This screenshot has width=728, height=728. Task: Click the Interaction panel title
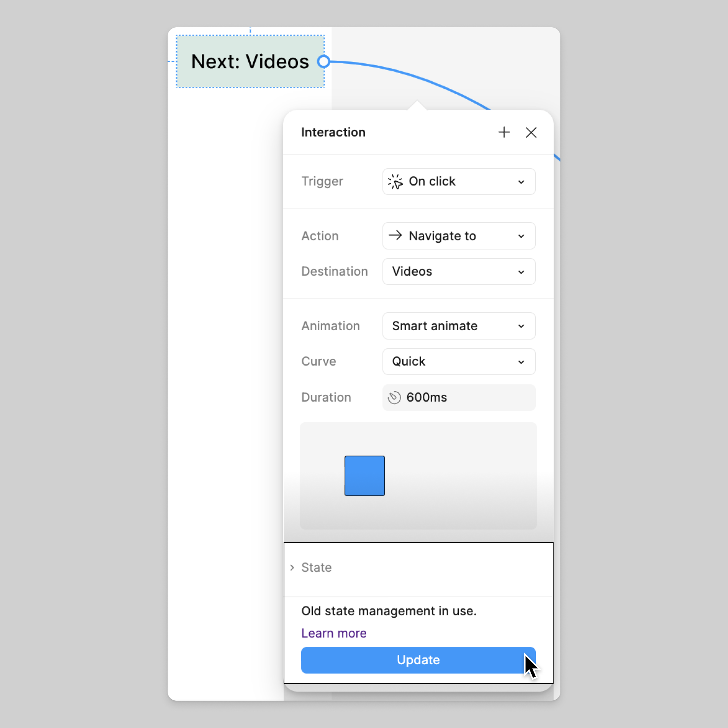pos(333,132)
